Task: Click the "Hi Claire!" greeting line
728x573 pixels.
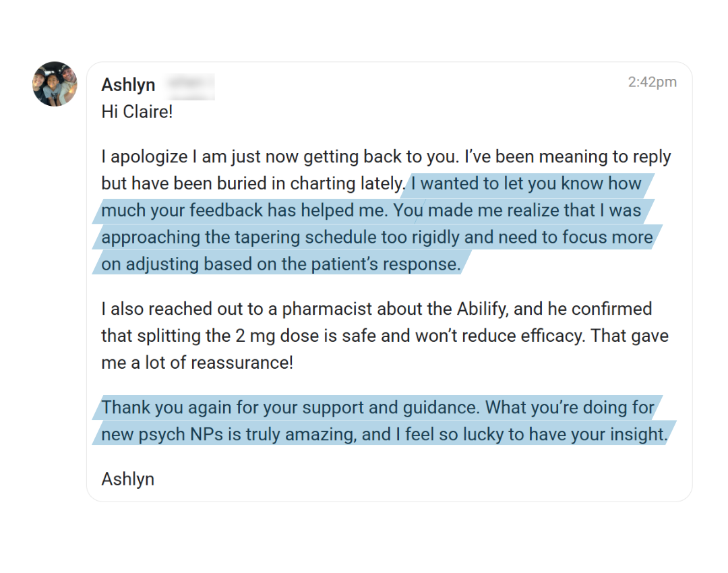Action: [137, 111]
